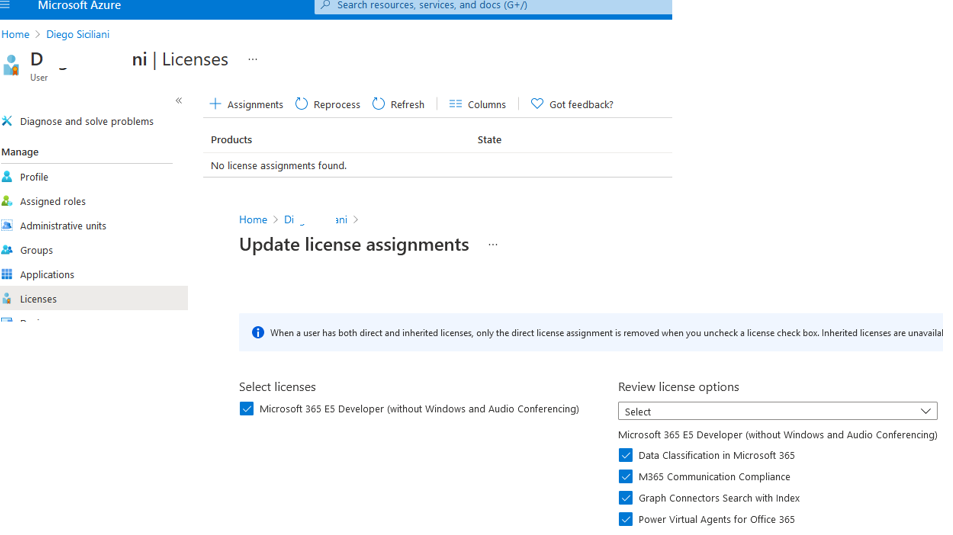
Task: Click the Assignments toolbar button
Action: tap(246, 104)
